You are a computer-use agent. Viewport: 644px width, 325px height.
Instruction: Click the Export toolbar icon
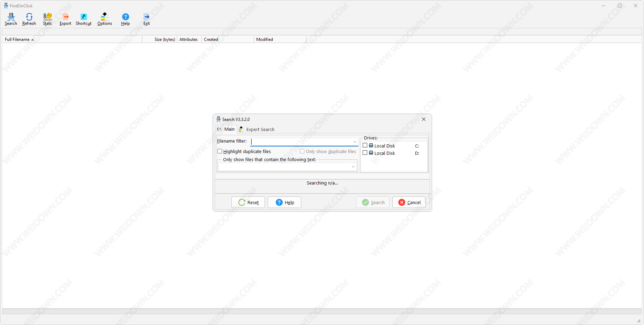(65, 19)
